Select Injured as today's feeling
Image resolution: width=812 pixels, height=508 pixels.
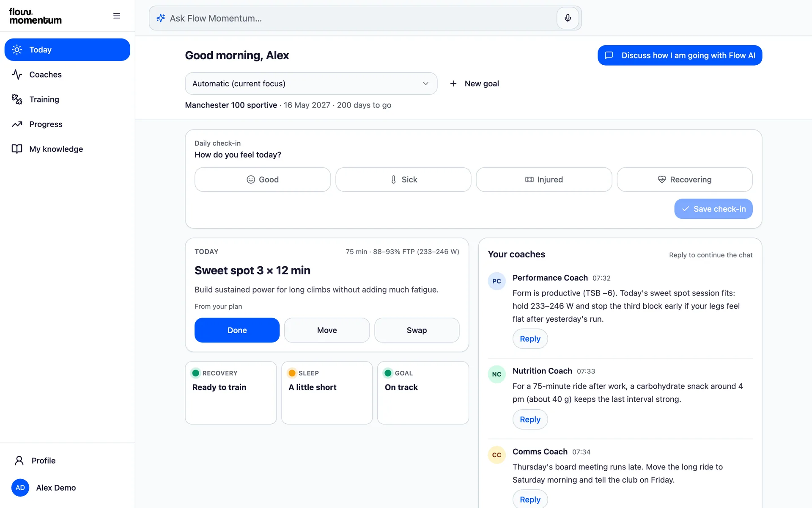click(544, 179)
